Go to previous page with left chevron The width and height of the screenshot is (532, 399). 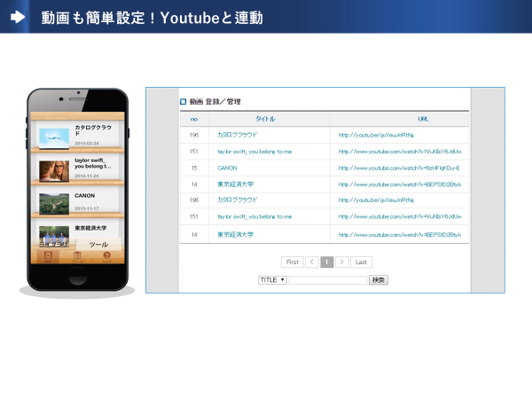point(311,262)
